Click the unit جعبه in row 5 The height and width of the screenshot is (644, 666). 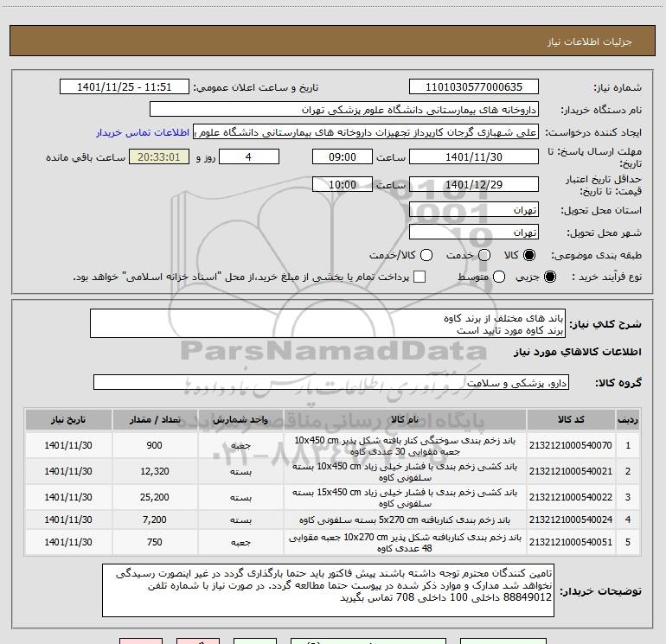click(x=240, y=543)
